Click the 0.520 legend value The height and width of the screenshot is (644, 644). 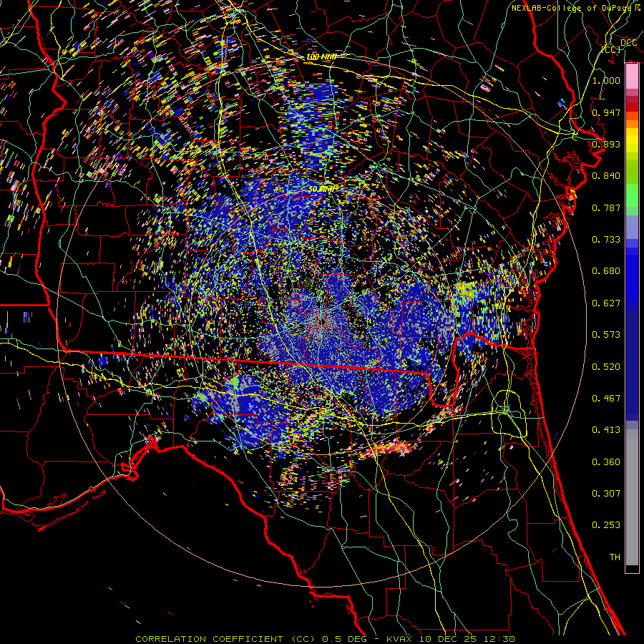pos(606,367)
